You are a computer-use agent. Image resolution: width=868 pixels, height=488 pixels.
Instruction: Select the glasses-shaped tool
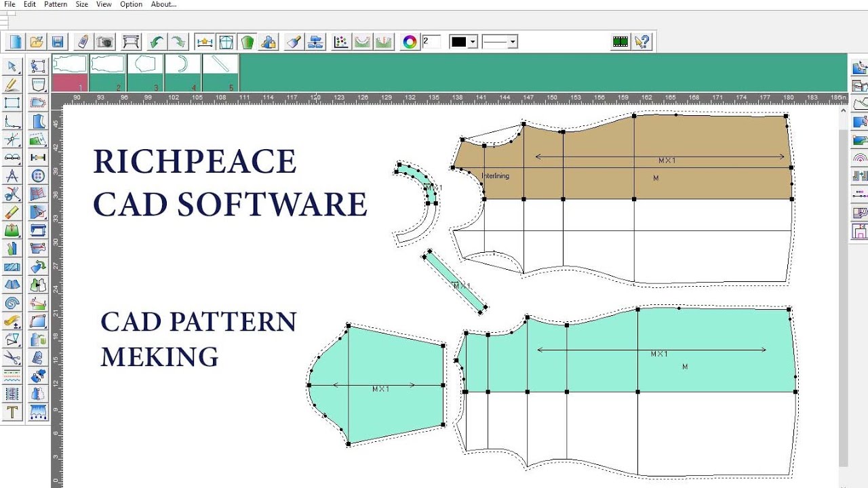click(x=12, y=158)
